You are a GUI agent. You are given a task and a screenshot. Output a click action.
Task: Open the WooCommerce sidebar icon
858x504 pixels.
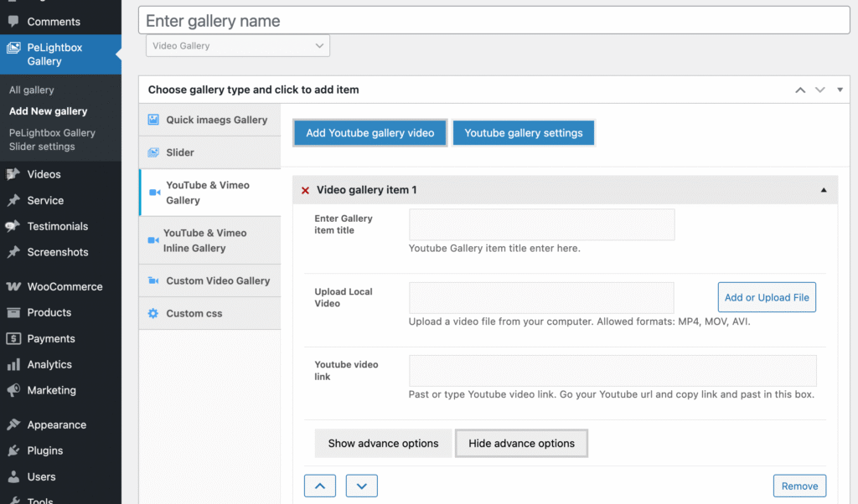[15, 286]
